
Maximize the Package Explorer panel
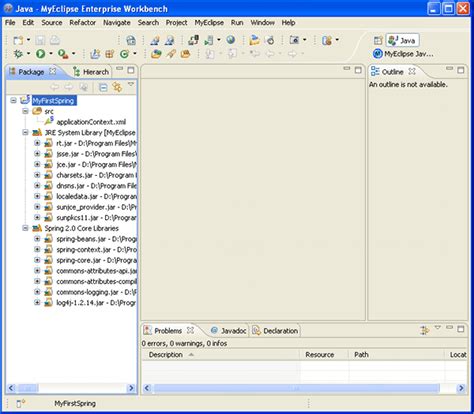coord(131,70)
